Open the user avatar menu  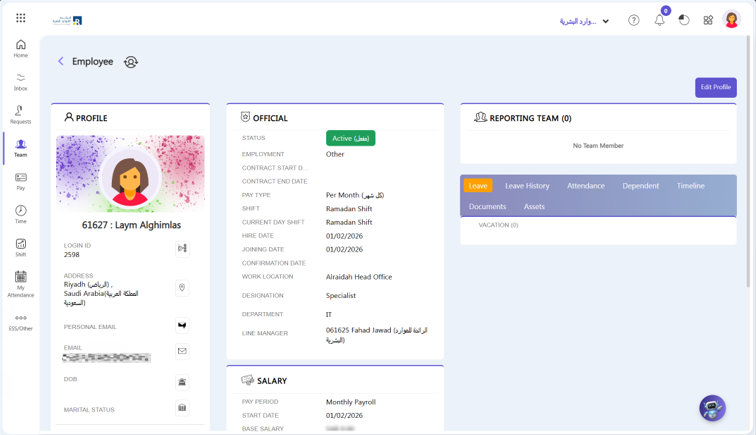click(x=731, y=20)
